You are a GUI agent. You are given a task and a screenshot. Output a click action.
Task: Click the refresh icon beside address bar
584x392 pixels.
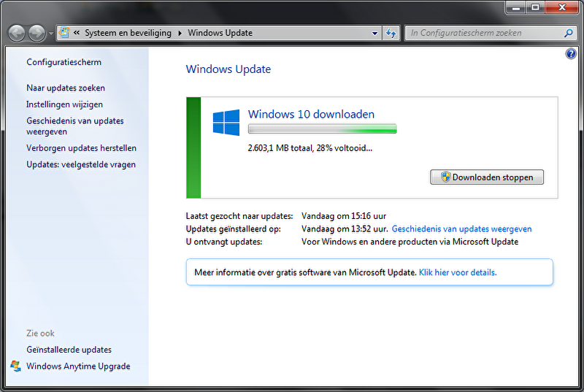click(391, 33)
